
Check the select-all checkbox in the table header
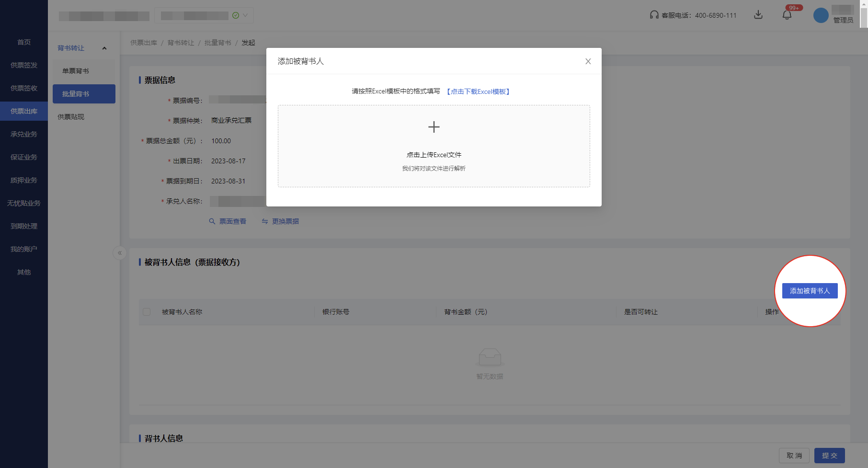point(147,312)
